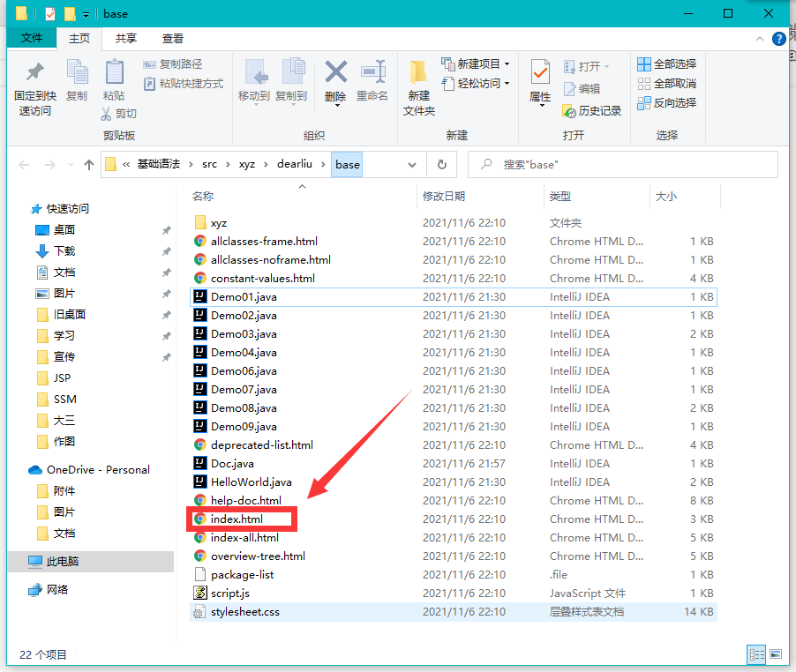Open the Share ribbon tab

tap(126, 38)
